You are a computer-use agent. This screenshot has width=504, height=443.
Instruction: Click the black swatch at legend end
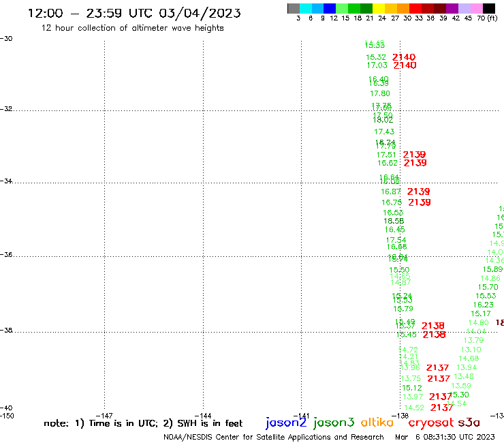(x=488, y=8)
